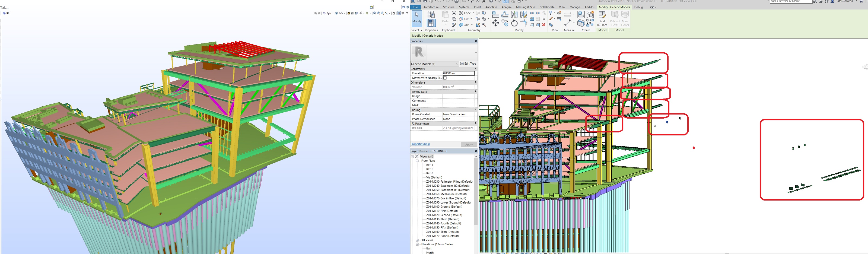Open the Annotate ribbon tab
The image size is (868, 254).
491,7
